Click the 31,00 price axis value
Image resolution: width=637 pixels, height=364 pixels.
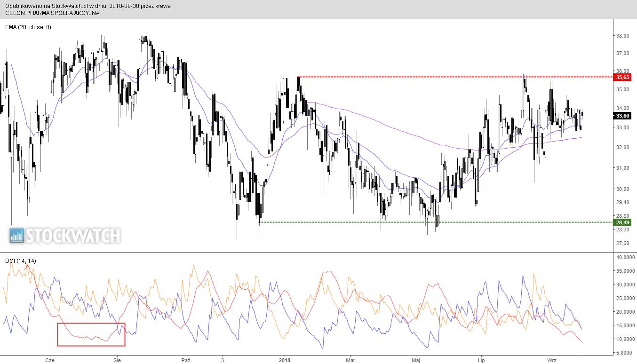tap(622, 168)
